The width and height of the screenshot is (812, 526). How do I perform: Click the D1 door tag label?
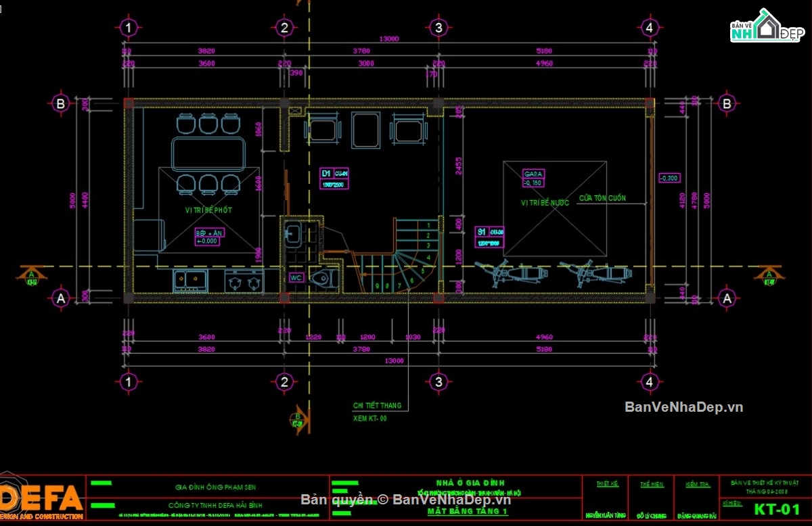328,174
